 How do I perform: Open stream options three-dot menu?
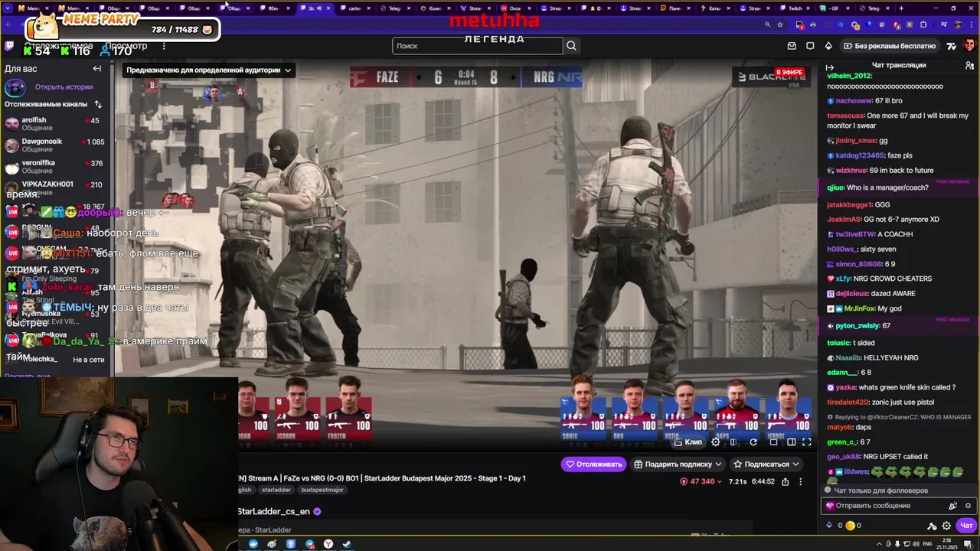pyautogui.click(x=801, y=481)
